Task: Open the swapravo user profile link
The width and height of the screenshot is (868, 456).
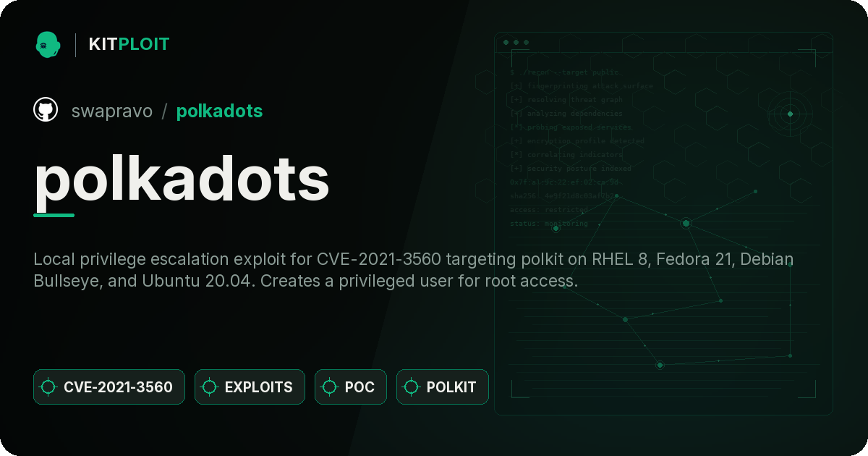Action: [112, 111]
